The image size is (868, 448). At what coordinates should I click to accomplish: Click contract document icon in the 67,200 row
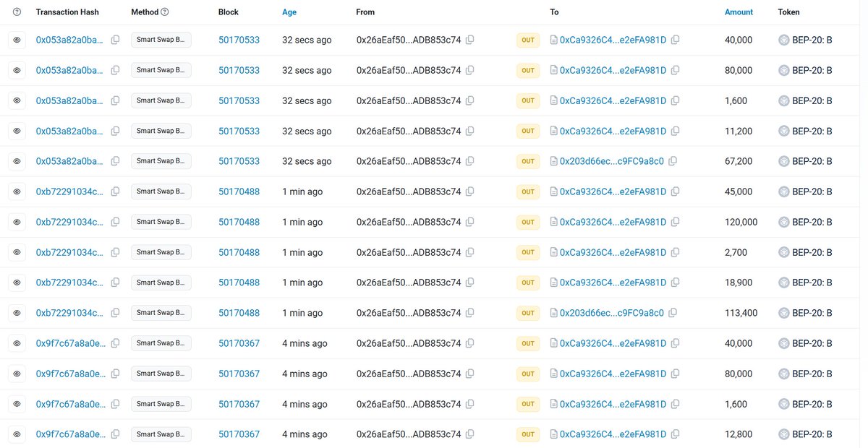pyautogui.click(x=554, y=162)
